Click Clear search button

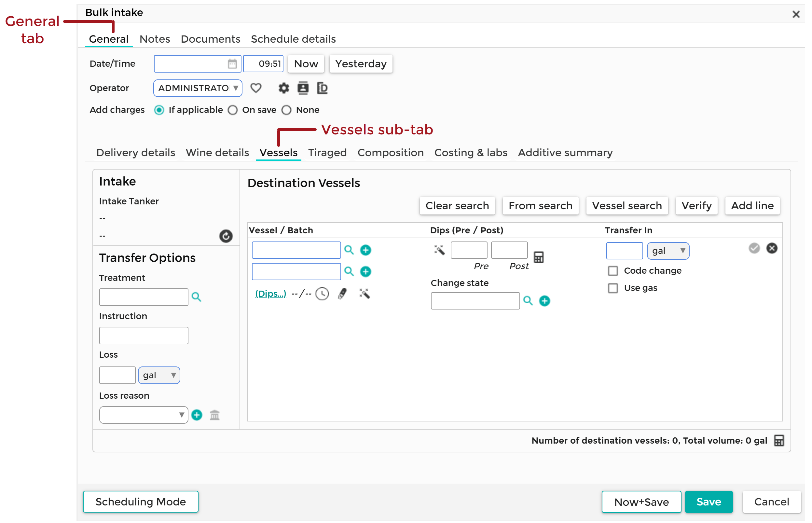click(x=457, y=205)
